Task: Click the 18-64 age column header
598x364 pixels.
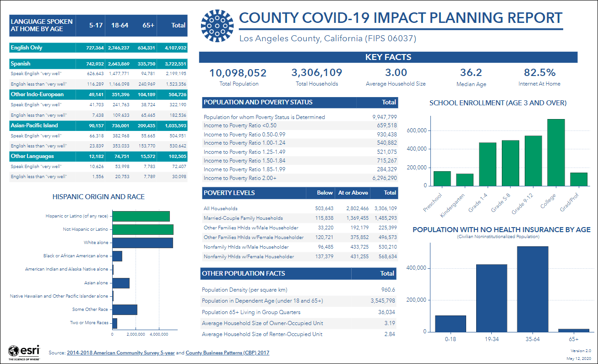Action: pyautogui.click(x=120, y=25)
